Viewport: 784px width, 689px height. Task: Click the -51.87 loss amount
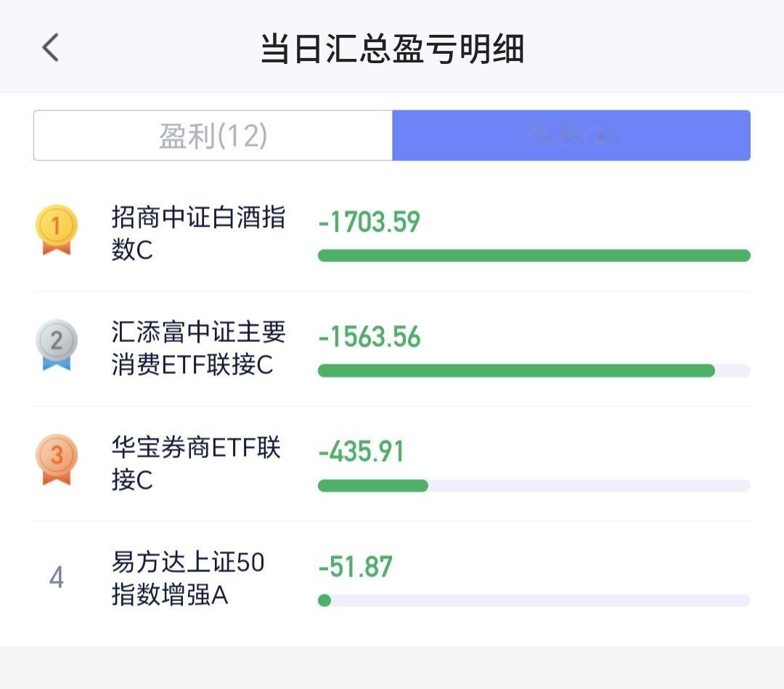tap(356, 566)
